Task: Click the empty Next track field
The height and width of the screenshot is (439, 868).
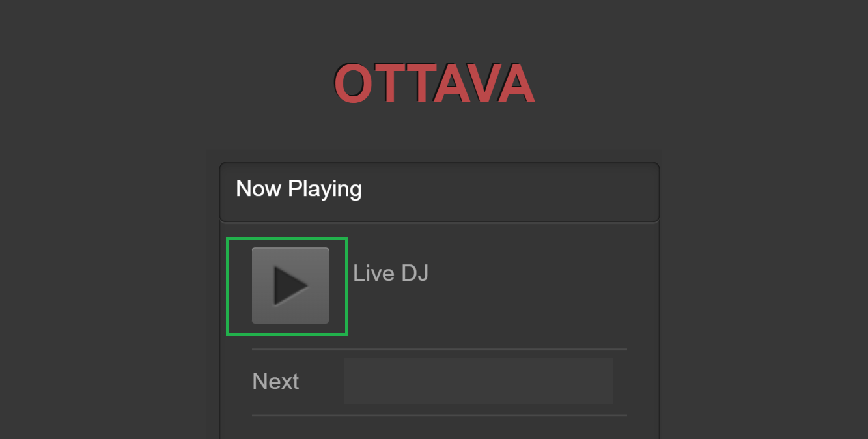Action: pyautogui.click(x=479, y=380)
